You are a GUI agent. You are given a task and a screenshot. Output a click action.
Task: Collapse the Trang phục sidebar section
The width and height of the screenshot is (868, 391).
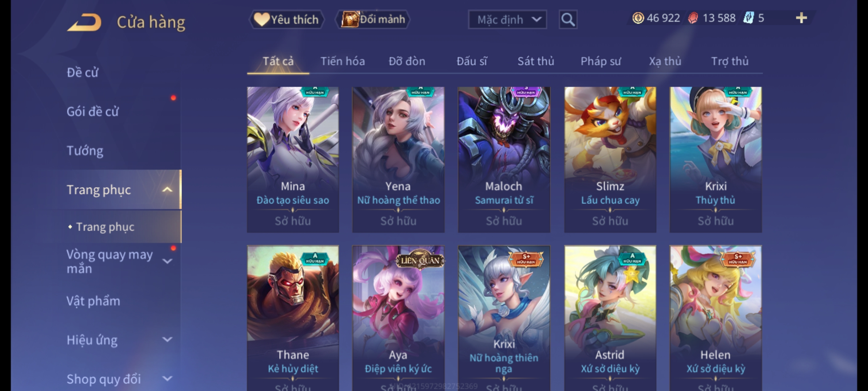(167, 190)
